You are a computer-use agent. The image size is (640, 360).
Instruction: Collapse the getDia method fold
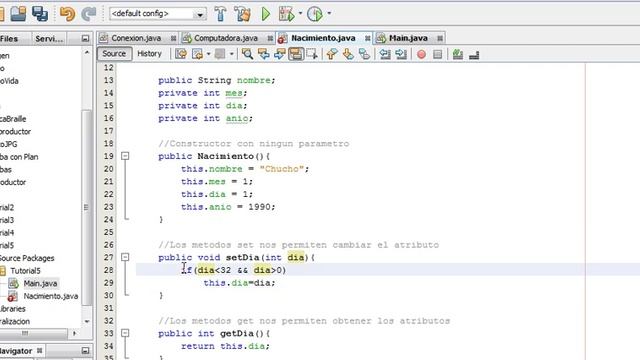click(x=125, y=333)
